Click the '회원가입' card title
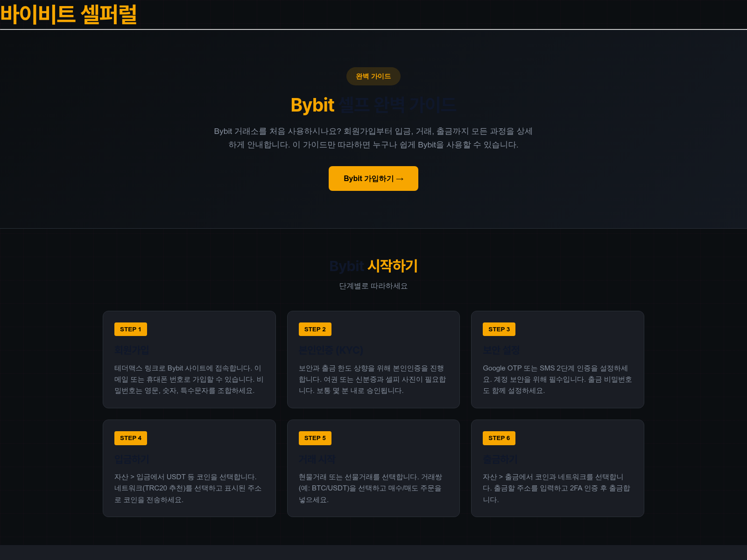The height and width of the screenshot is (560, 747). tap(132, 350)
